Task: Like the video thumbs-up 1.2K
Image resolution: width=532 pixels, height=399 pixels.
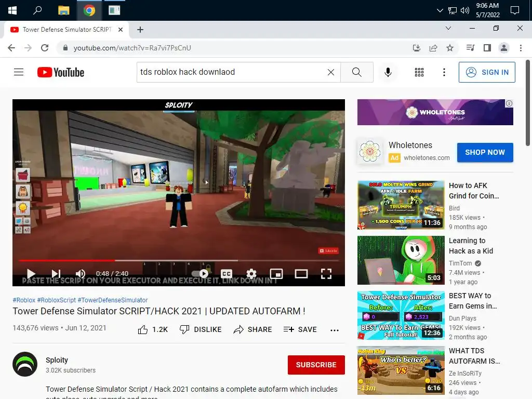Action: point(153,329)
